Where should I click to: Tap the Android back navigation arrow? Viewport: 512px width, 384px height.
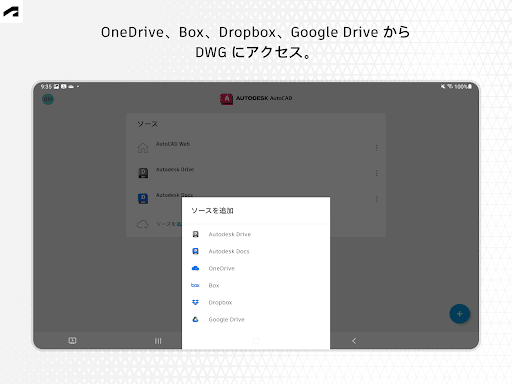pos(354,341)
